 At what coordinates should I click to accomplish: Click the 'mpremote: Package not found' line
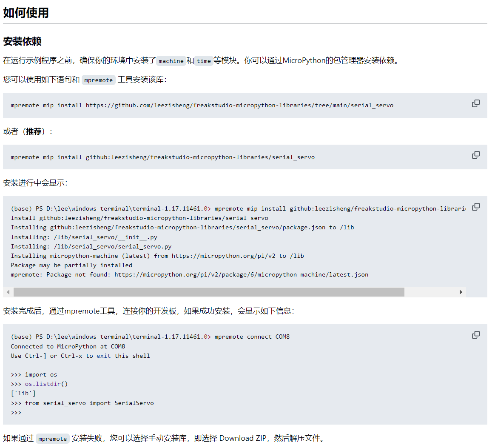coord(189,274)
